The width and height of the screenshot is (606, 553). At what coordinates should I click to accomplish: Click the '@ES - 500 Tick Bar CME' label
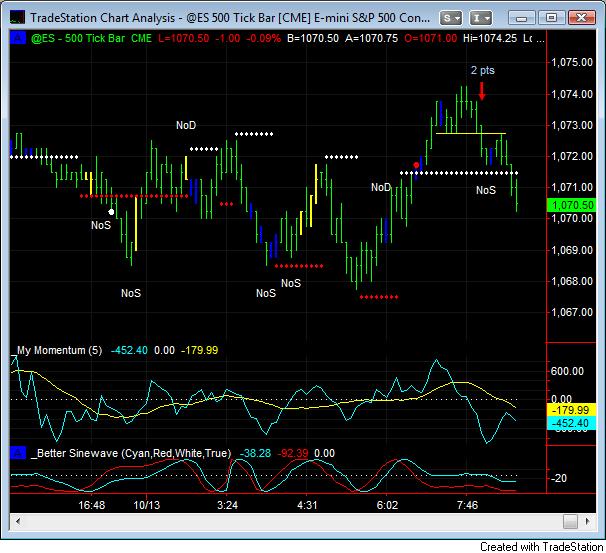click(x=91, y=38)
